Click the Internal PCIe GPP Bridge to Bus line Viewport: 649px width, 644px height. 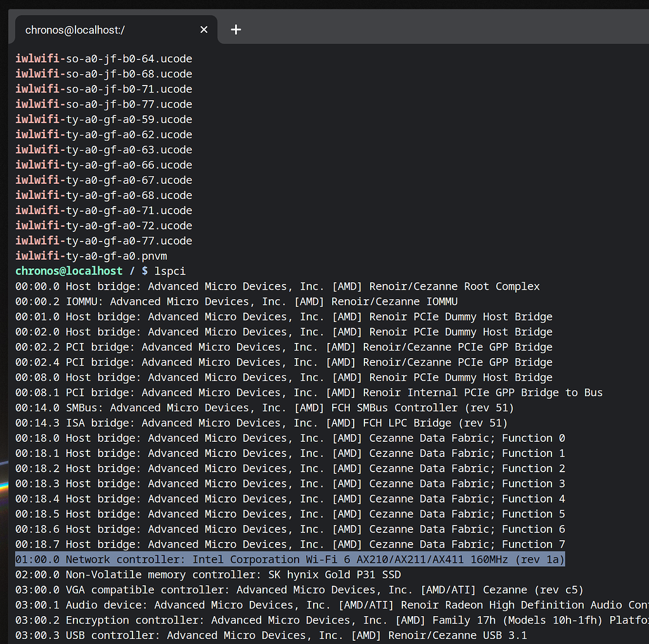point(309,393)
